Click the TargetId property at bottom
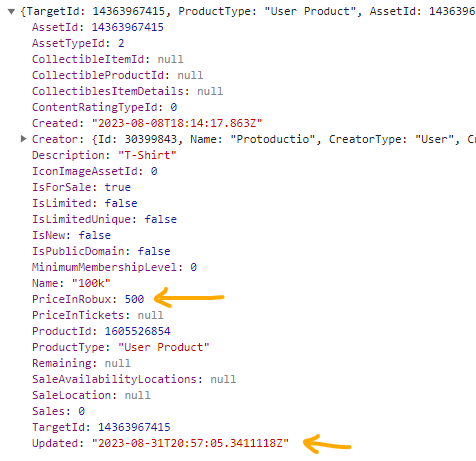The height and width of the screenshot is (461, 476). [101, 427]
